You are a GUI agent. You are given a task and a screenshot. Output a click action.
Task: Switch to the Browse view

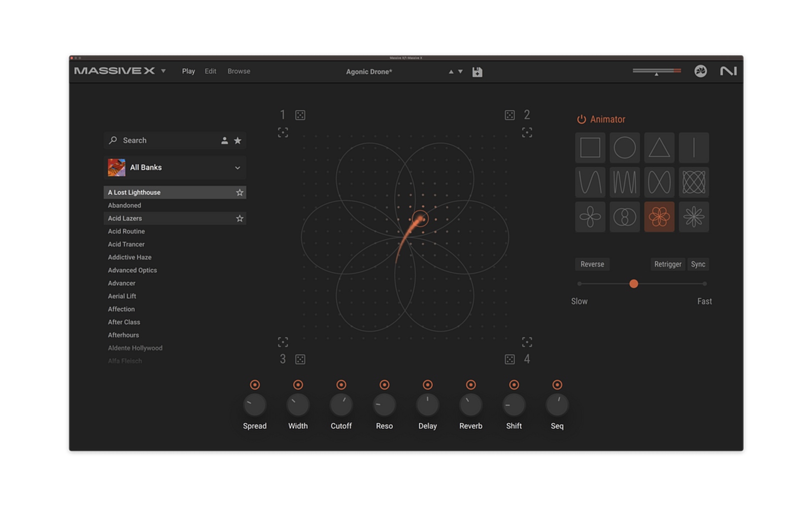[x=239, y=71]
